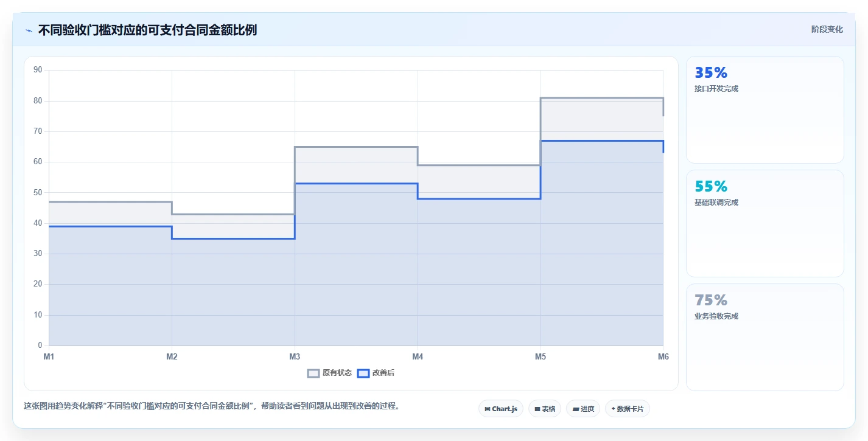Viewport: 868px width, 441px height.
Task: Click the 表格 tag icon
Action: click(x=537, y=409)
